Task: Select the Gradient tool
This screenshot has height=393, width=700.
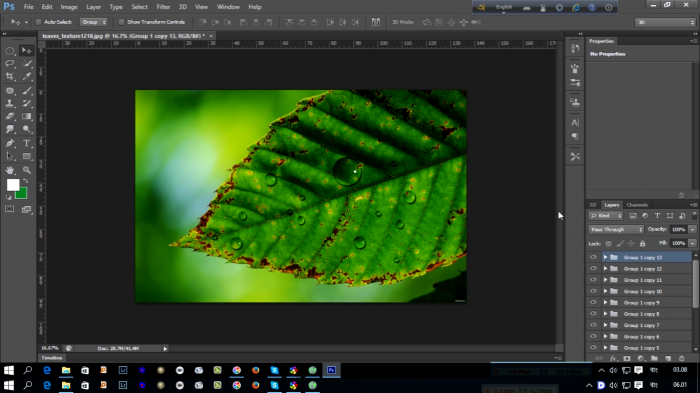Action: 27,117
